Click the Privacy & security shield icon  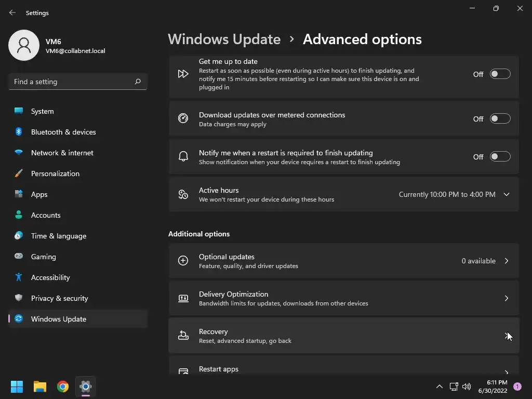point(19,298)
